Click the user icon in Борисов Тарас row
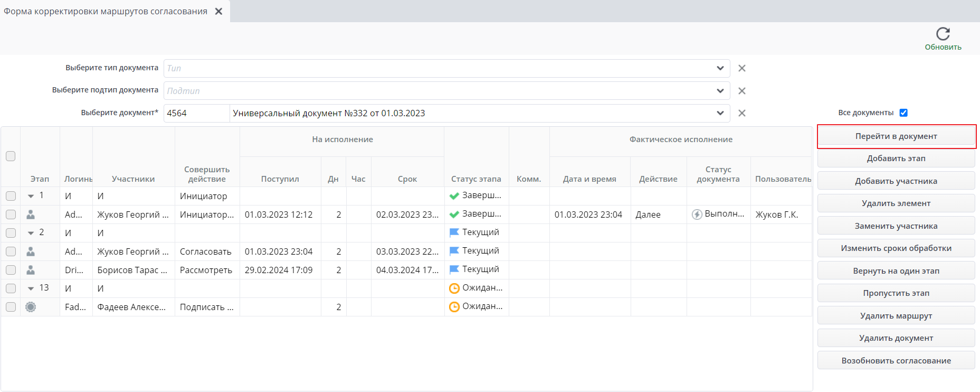Viewport: 980px width, 392px height. tap(31, 270)
